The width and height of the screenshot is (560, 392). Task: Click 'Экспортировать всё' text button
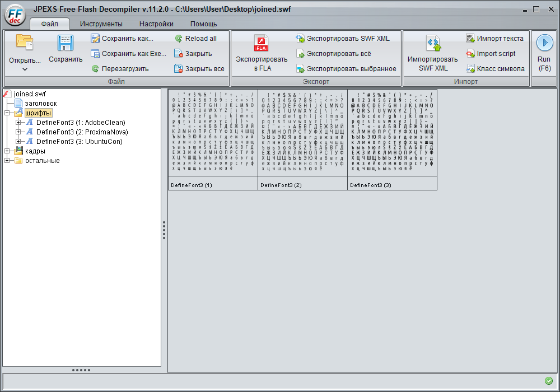pyautogui.click(x=339, y=54)
